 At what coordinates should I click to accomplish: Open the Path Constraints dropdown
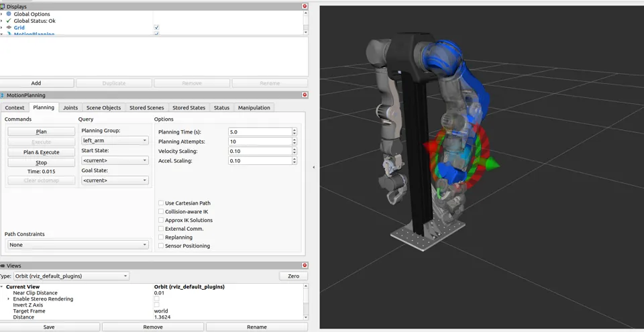[x=78, y=245]
